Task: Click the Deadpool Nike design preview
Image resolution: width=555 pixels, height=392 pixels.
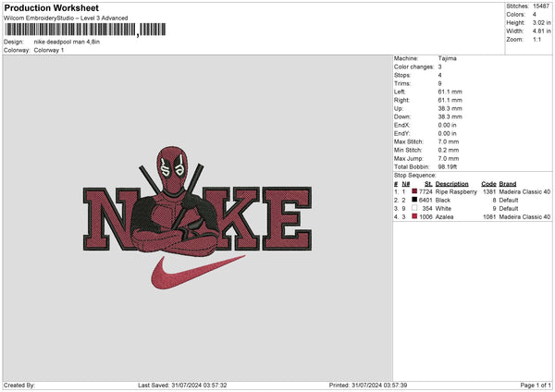Action: pos(198,217)
